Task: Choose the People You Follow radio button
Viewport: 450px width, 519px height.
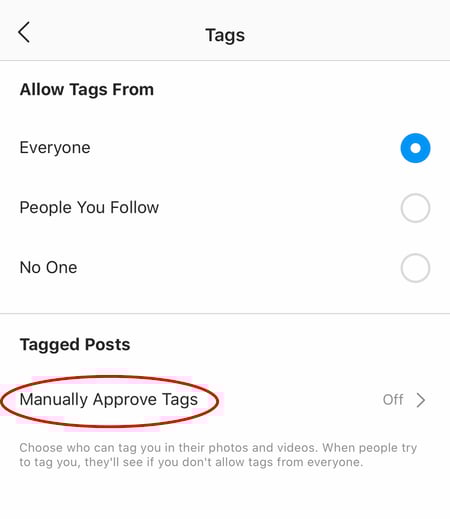Action: [415, 208]
